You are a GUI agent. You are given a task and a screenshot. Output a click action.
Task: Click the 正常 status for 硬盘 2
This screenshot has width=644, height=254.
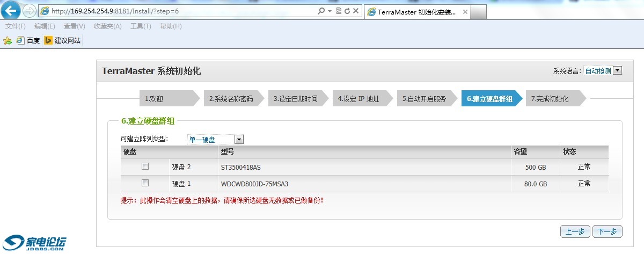click(584, 167)
